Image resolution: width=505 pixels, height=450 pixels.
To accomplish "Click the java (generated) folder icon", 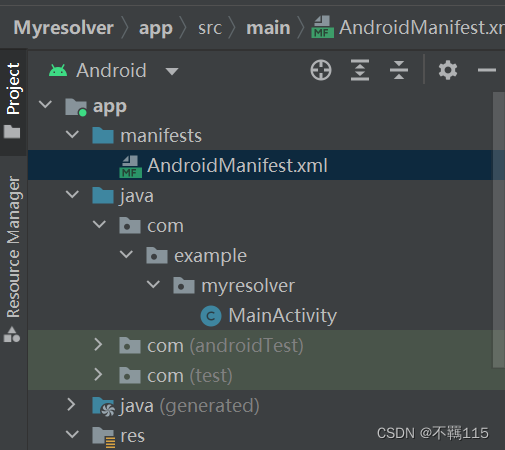I will coord(103,406).
